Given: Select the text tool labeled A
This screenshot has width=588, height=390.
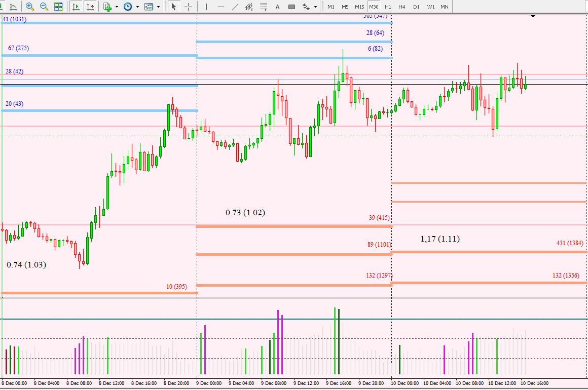Looking at the screenshot, I should pyautogui.click(x=277, y=7).
